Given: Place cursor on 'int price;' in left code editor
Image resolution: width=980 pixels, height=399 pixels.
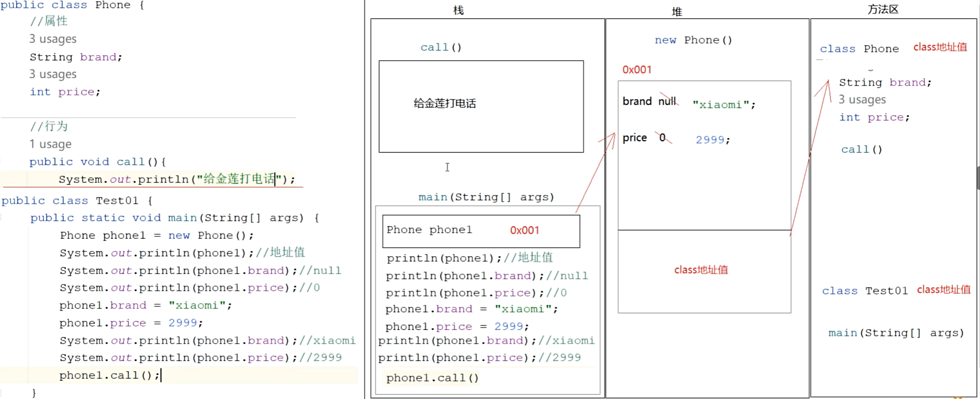Looking at the screenshot, I should pyautogui.click(x=65, y=92).
